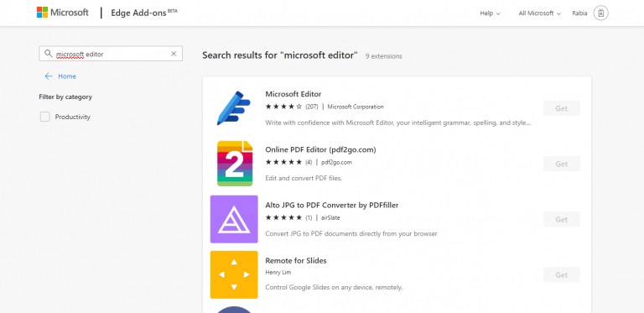This screenshot has width=644, height=313.
Task: Click 'Convert JPG to PDF documents' description
Action: click(351, 234)
